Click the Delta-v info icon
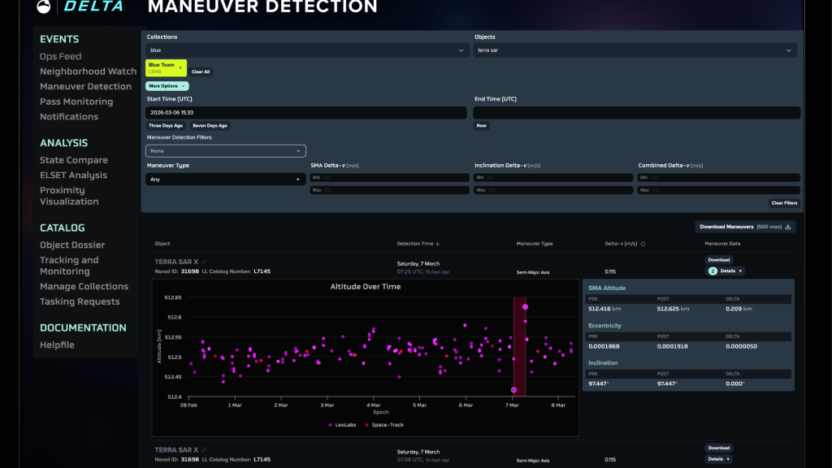 point(642,243)
